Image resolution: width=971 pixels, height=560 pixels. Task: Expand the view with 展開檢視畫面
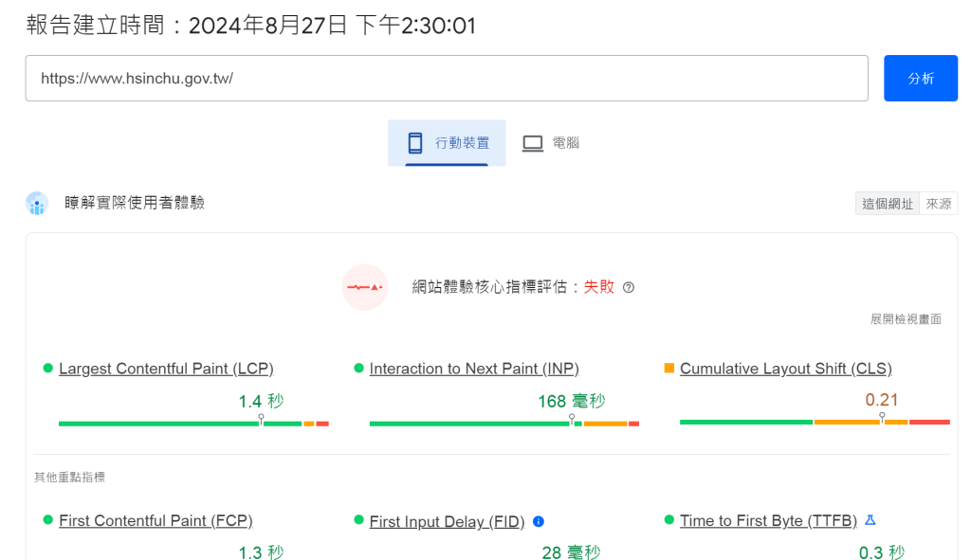tap(907, 319)
